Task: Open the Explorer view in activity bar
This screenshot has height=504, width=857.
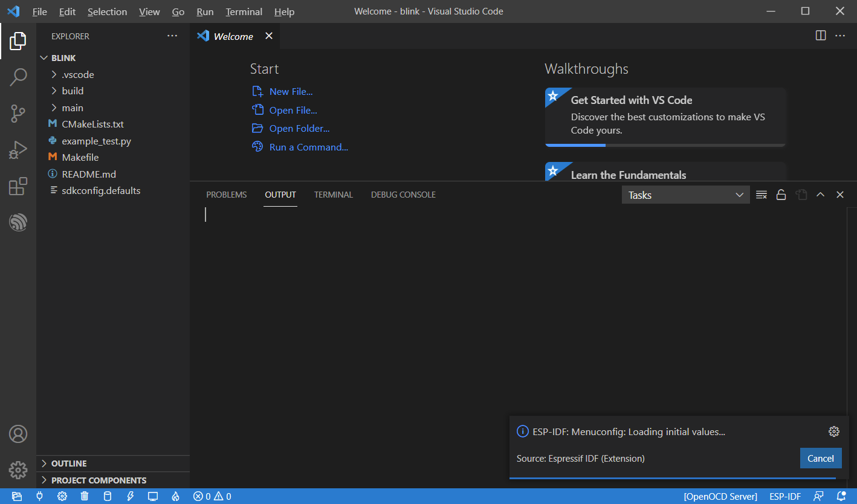Action: [x=18, y=41]
